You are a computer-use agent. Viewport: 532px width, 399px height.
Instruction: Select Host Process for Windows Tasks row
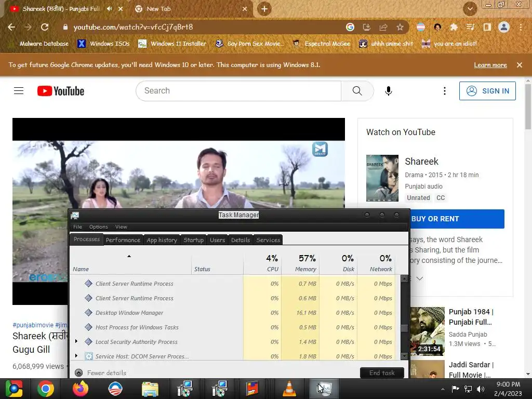click(232, 327)
